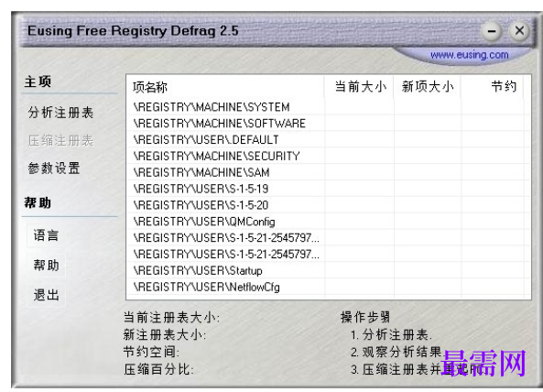Select the \REGISTRY\USER\.DEFAULT row

click(x=329, y=139)
